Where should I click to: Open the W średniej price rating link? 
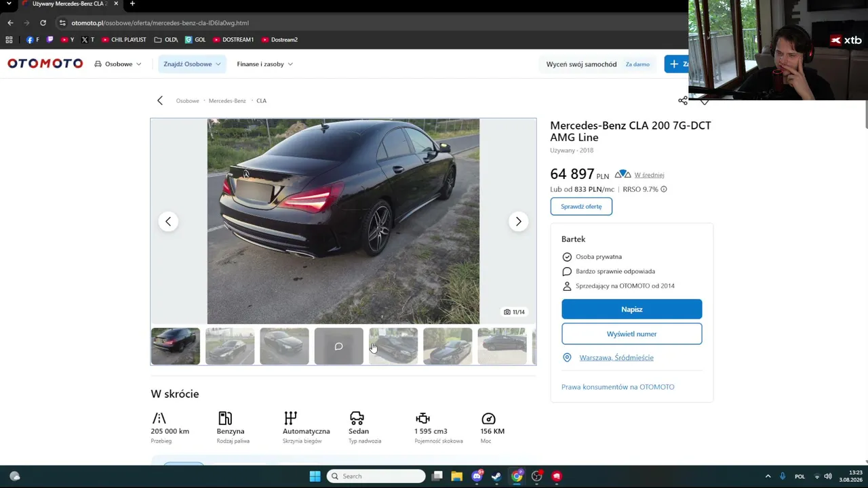click(649, 175)
